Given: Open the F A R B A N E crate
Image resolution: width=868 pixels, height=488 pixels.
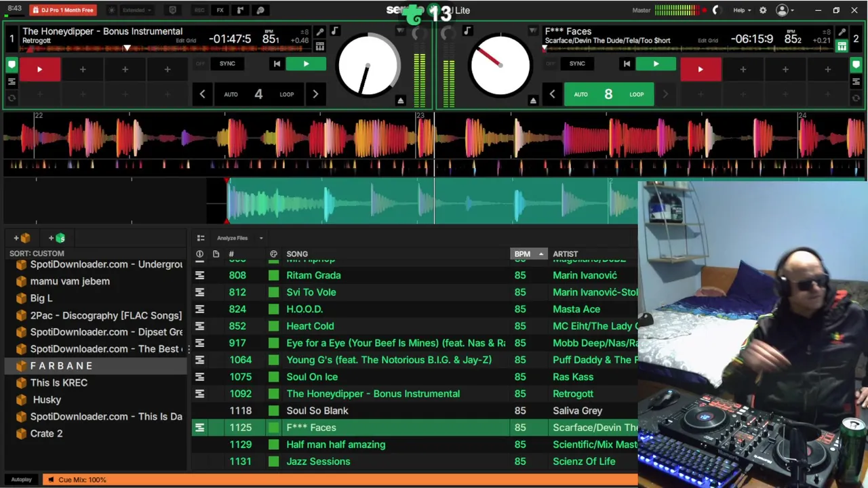Looking at the screenshot, I should tap(95, 365).
